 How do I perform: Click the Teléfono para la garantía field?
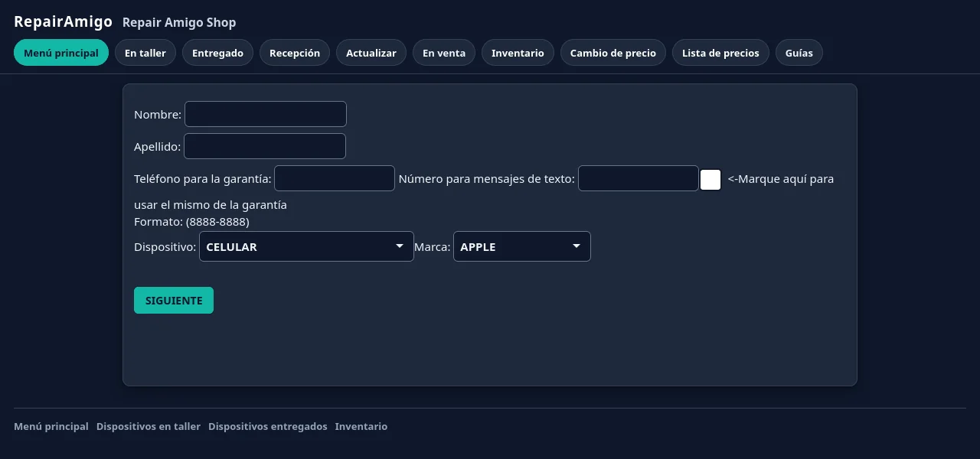click(335, 178)
